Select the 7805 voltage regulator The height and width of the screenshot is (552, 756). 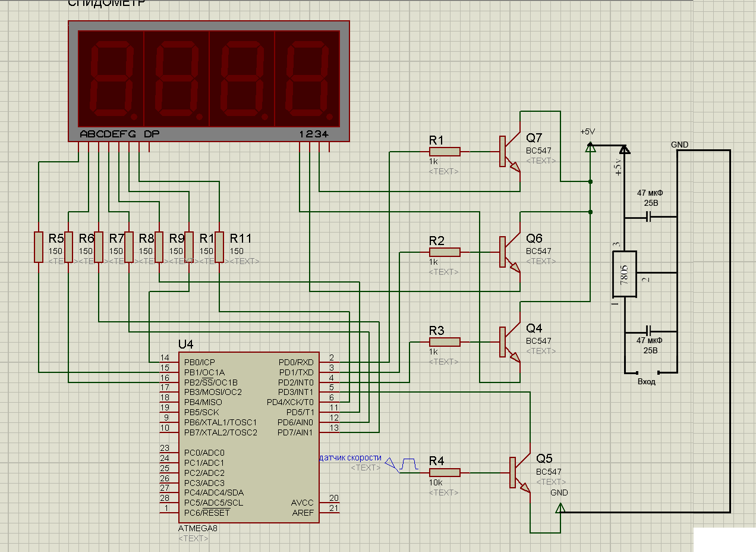tap(625, 275)
